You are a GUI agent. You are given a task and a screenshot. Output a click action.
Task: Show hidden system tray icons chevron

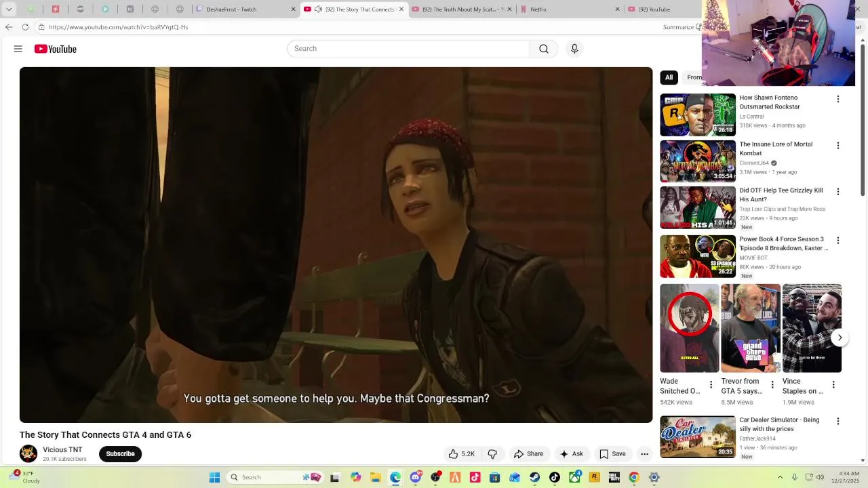pyautogui.click(x=780, y=477)
